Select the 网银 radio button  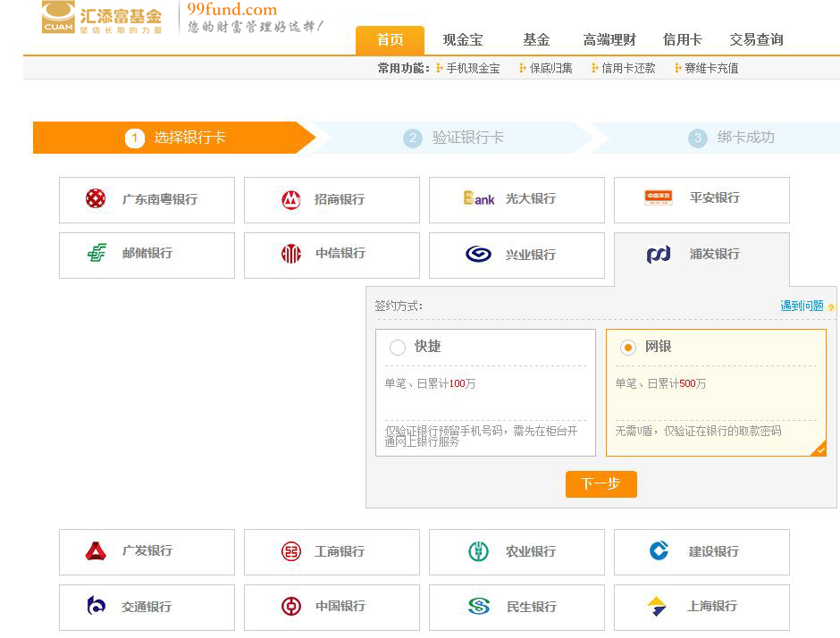pyautogui.click(x=628, y=348)
